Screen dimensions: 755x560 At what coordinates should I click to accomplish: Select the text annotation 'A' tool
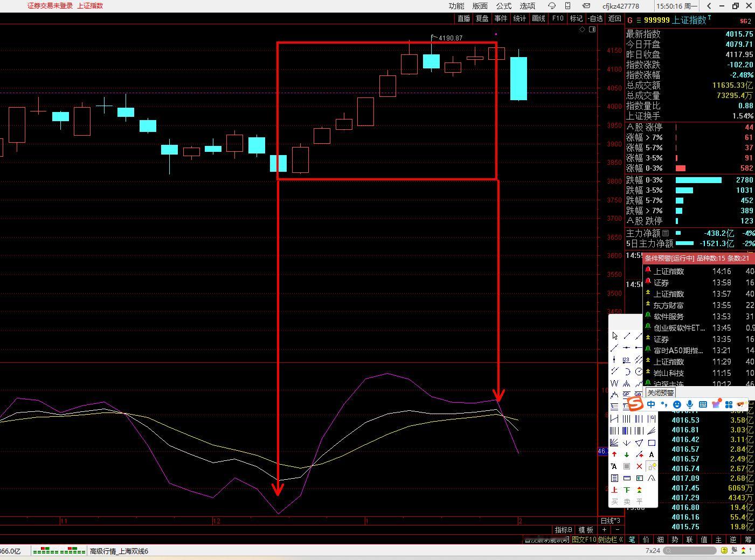tap(652, 454)
